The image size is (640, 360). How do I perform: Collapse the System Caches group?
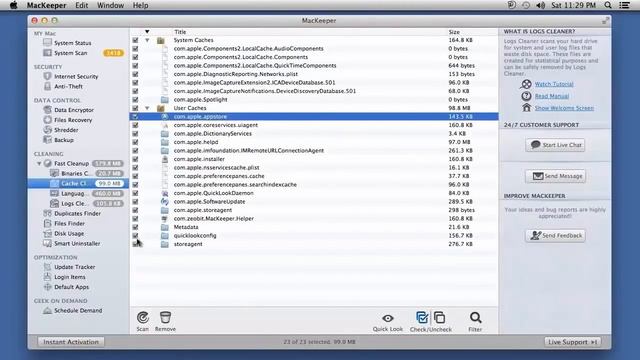click(147, 40)
